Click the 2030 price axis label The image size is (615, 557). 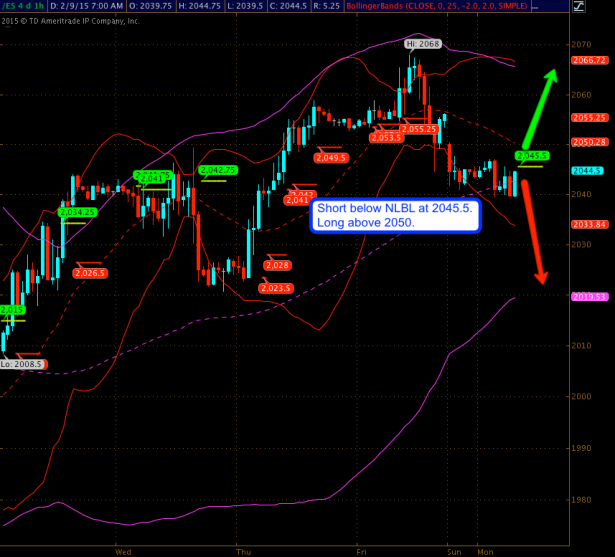(x=581, y=244)
